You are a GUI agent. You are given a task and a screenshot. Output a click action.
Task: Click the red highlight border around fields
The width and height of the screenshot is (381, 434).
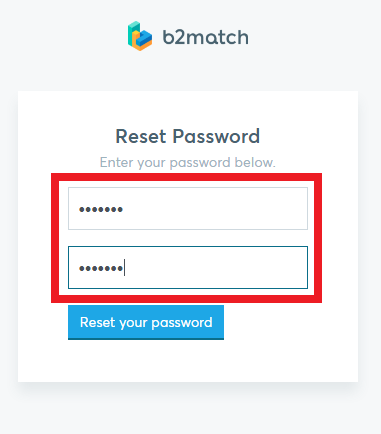click(x=186, y=177)
